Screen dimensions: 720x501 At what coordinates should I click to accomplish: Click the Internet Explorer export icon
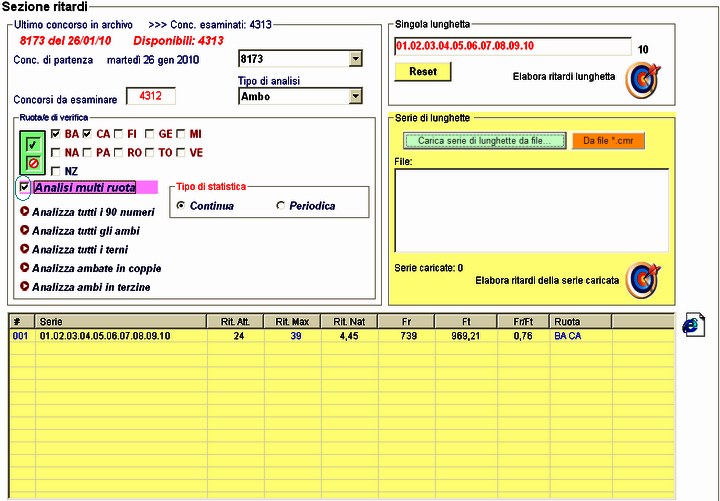point(693,325)
